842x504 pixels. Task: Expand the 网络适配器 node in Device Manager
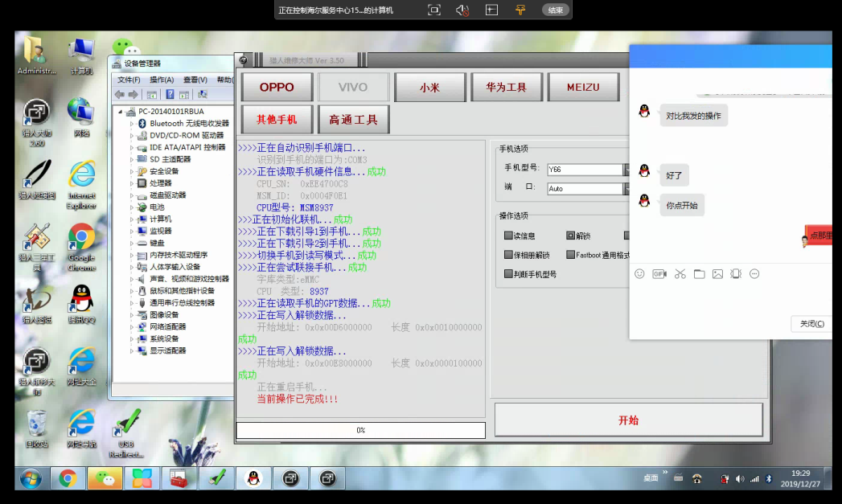[x=132, y=327]
